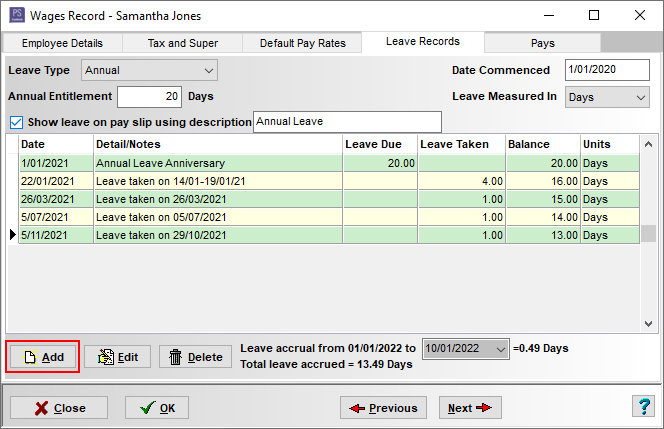
Task: Click the leave table vertical scrollbar
Action: tap(649, 232)
